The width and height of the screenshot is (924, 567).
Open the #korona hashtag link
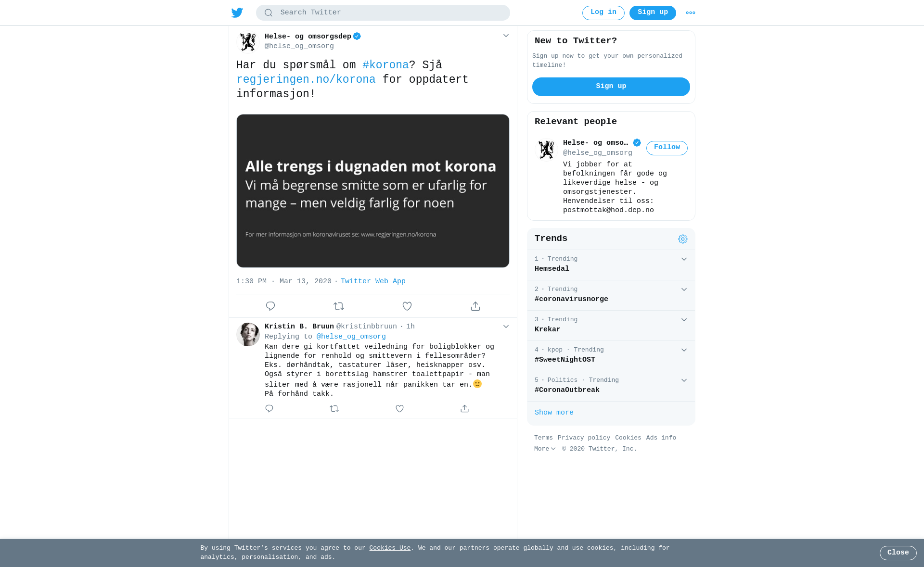coord(385,65)
